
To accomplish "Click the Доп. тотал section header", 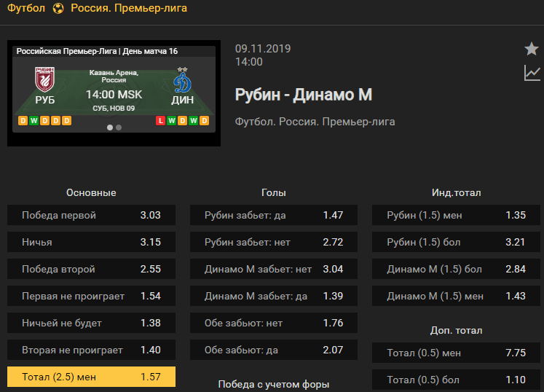I will [456, 330].
